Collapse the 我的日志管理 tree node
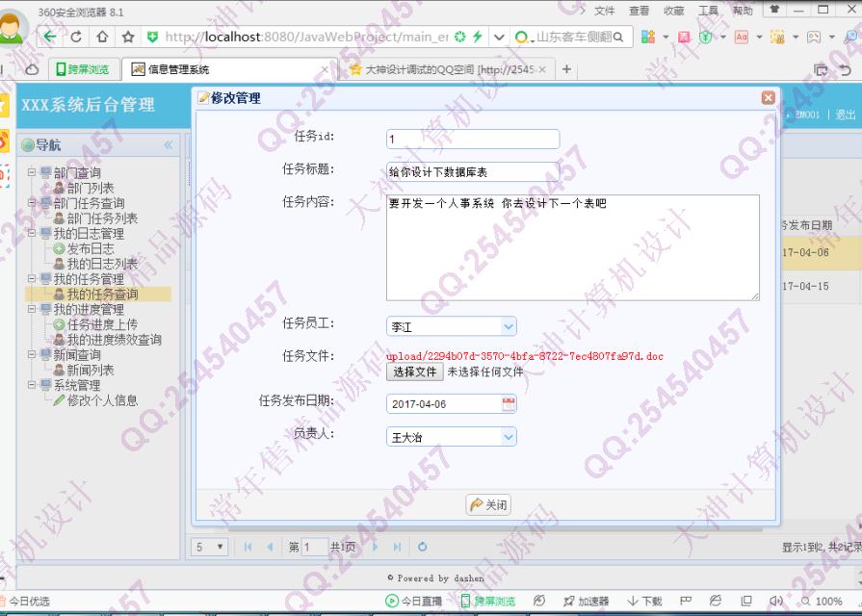Image resolution: width=862 pixels, height=616 pixels. [x=32, y=233]
